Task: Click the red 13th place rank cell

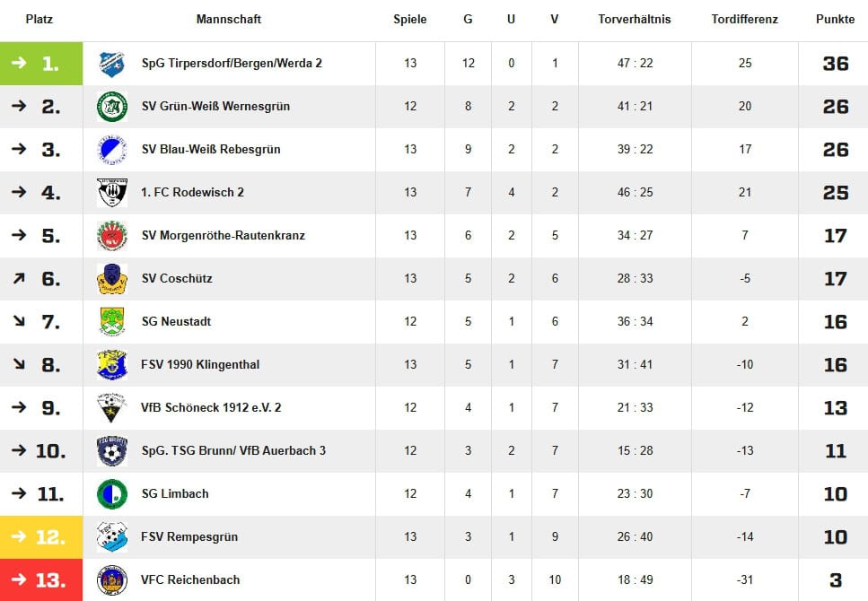Action: [x=41, y=580]
